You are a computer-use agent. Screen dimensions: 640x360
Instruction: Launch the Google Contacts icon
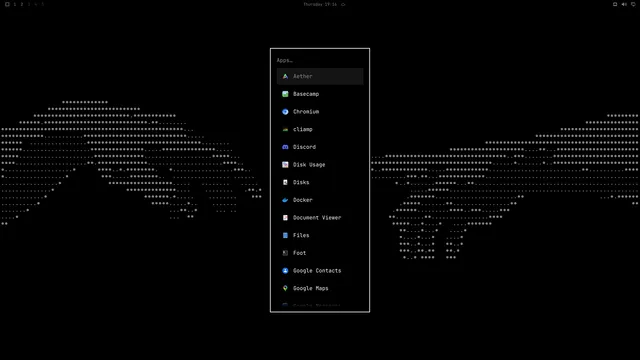coord(285,271)
